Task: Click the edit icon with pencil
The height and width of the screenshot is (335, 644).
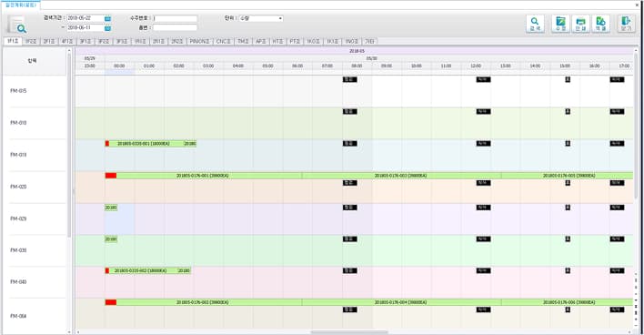Action: (x=560, y=24)
